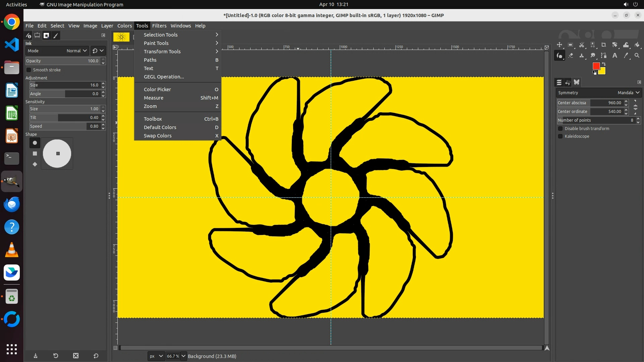Enable Disable brush transform checkbox
The image size is (644, 362).
click(x=560, y=129)
